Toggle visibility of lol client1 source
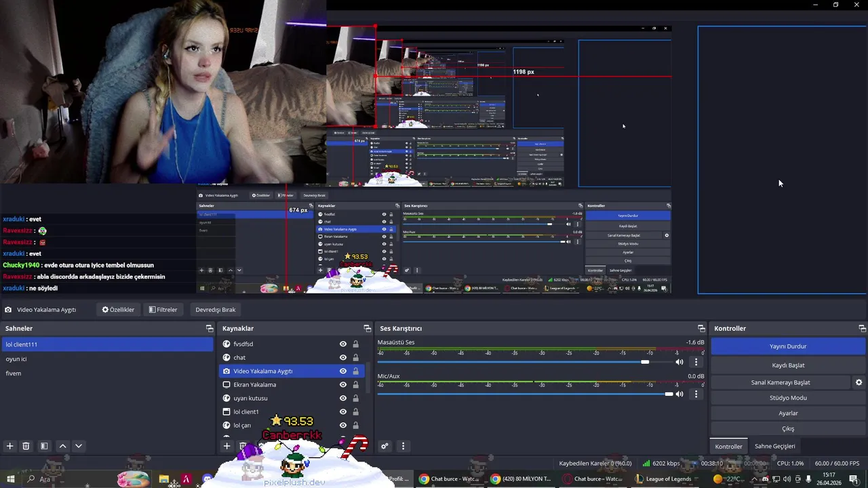This screenshot has height=488, width=868. pos(343,412)
